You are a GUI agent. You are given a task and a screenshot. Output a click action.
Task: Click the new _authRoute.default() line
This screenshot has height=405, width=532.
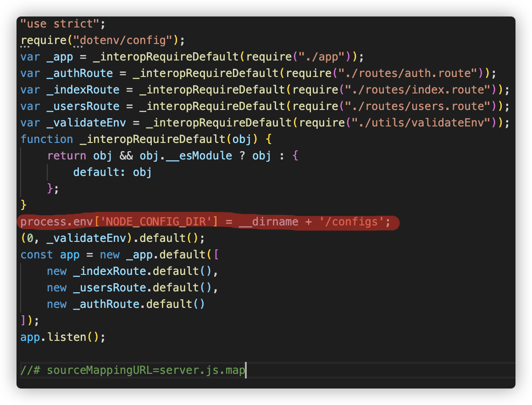[x=126, y=305]
